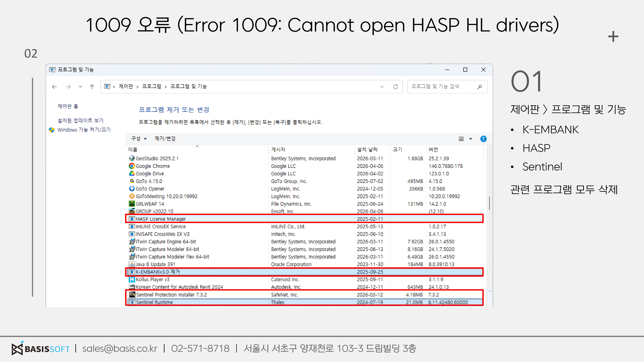
Task: Open the address bar history dropdown
Action: pos(382,87)
